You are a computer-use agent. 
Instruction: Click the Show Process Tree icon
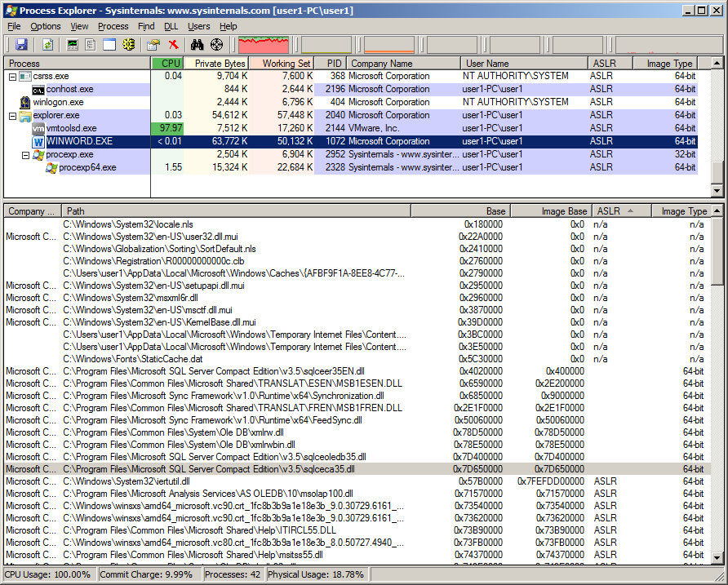coord(91,45)
